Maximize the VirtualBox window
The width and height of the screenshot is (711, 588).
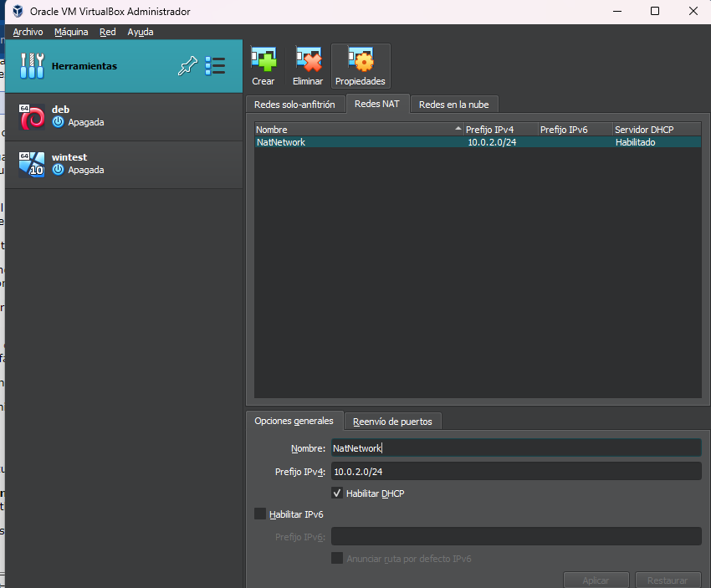click(655, 11)
